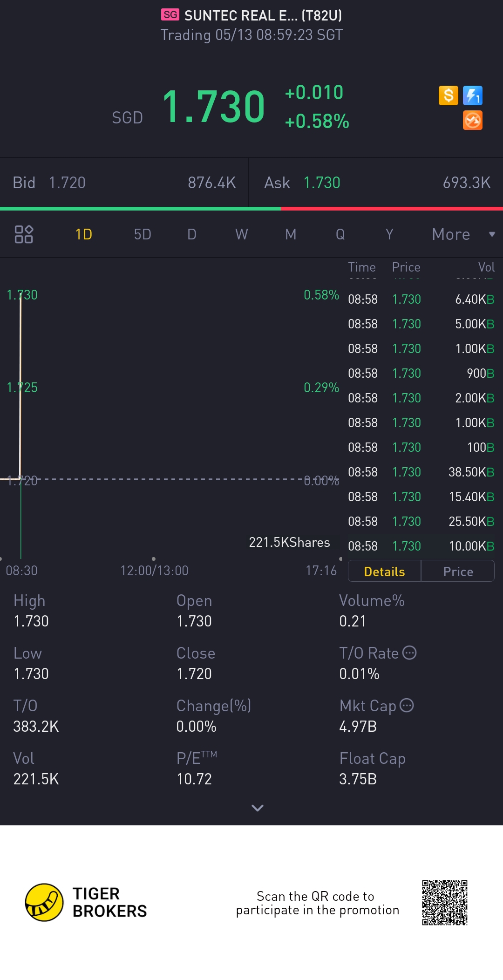Viewport: 503px width, 980px height.
Task: Tap the T/O Rate info icon
Action: click(x=409, y=653)
